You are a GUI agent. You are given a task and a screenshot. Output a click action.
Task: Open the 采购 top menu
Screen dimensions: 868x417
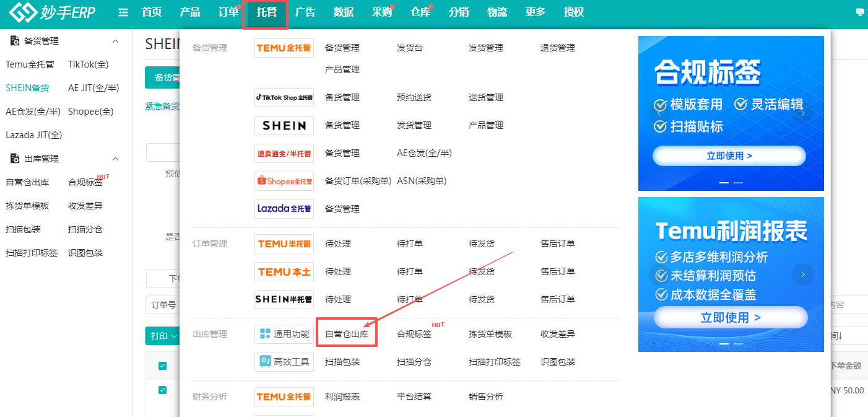[382, 12]
